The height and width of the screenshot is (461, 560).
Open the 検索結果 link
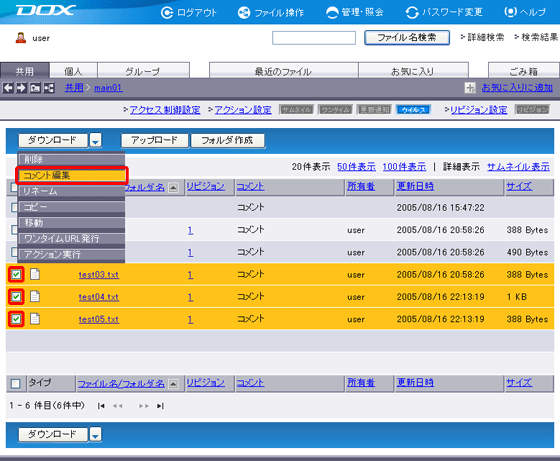tap(539, 37)
